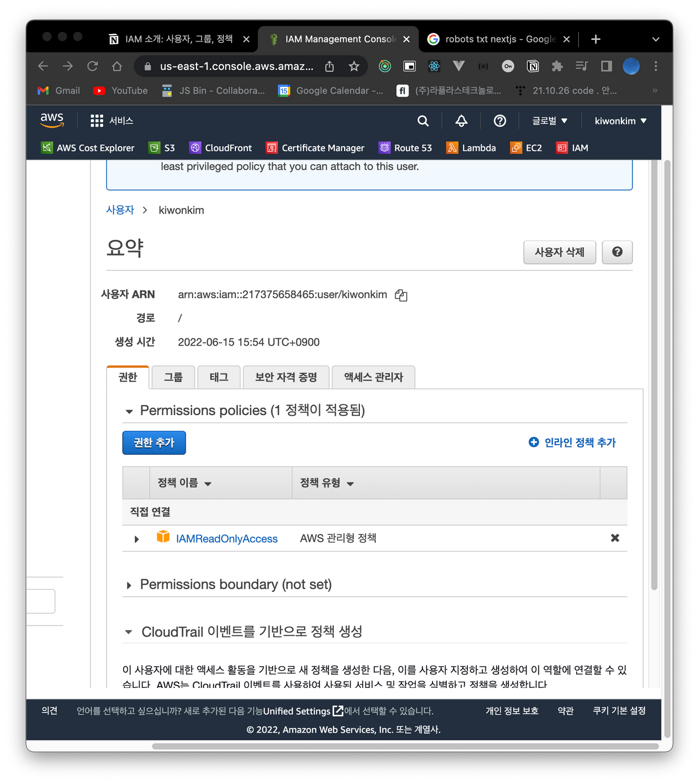Open the YouTube bookmark
This screenshot has height=784, width=699.
pos(121,91)
